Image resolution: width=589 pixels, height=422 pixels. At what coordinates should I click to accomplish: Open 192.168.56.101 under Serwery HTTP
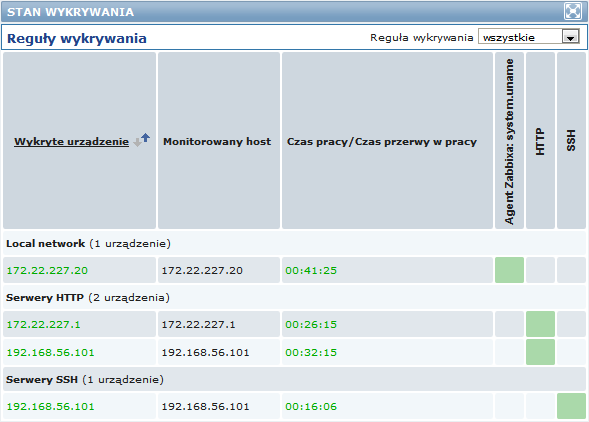[51, 352]
